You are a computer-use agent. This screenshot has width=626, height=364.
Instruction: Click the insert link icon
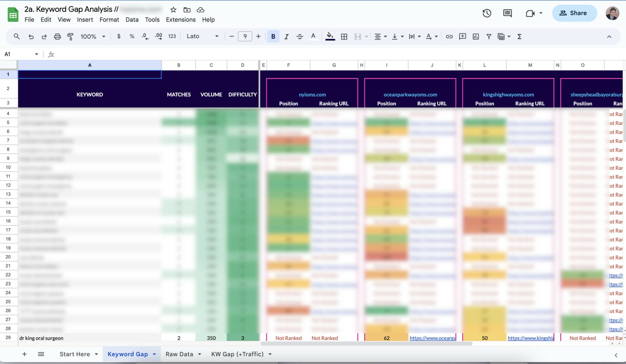449,36
